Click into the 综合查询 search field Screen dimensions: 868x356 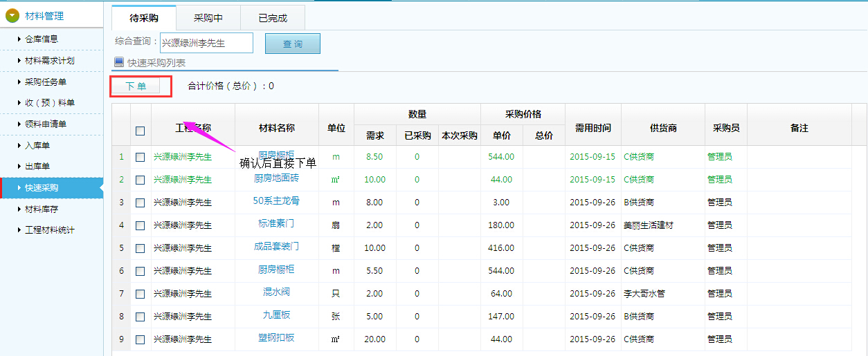tap(206, 43)
